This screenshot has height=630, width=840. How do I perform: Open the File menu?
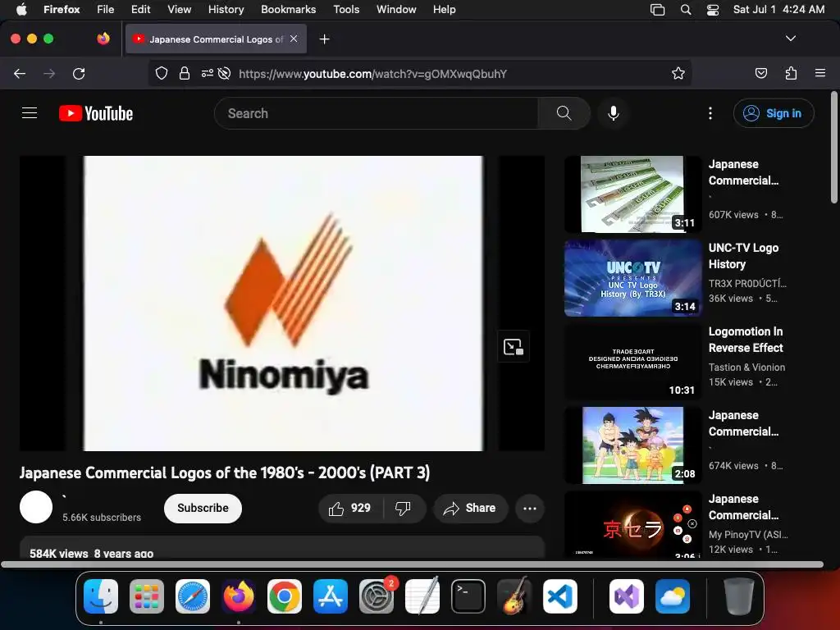[106, 10]
